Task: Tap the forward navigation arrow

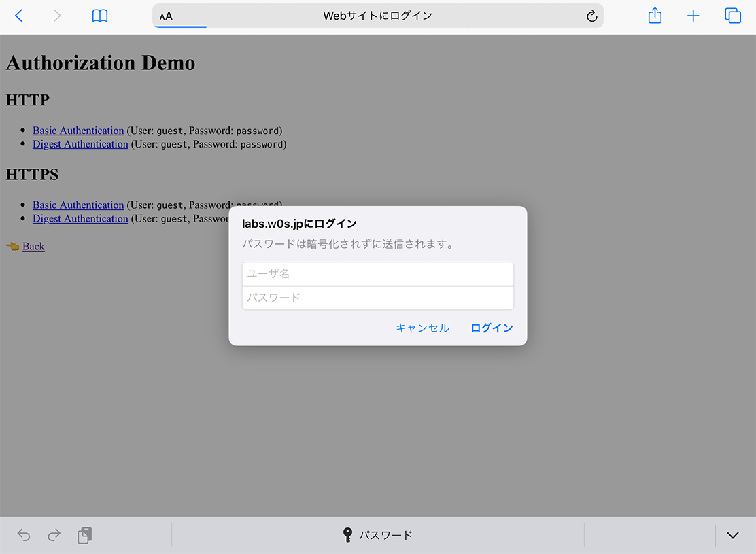Action: point(57,16)
